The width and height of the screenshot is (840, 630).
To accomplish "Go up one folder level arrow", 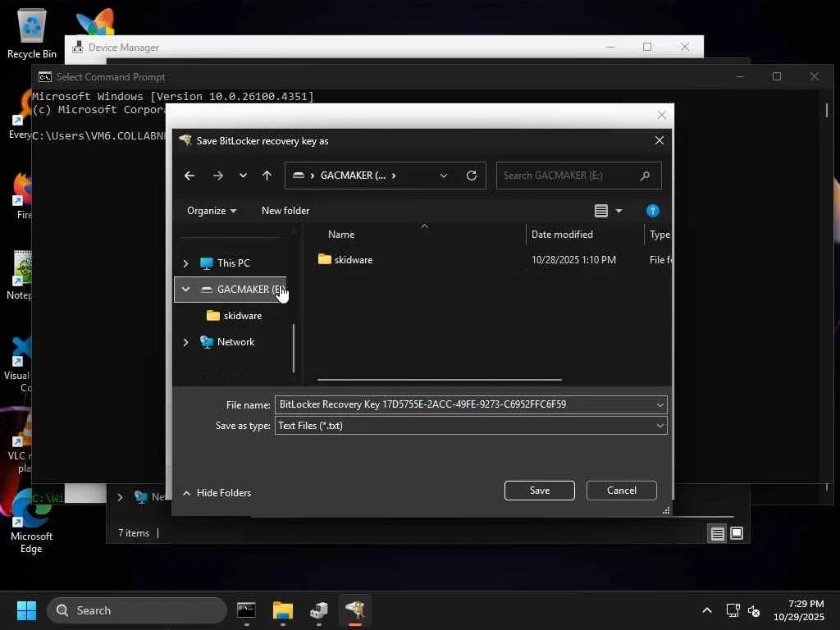I will [267, 176].
